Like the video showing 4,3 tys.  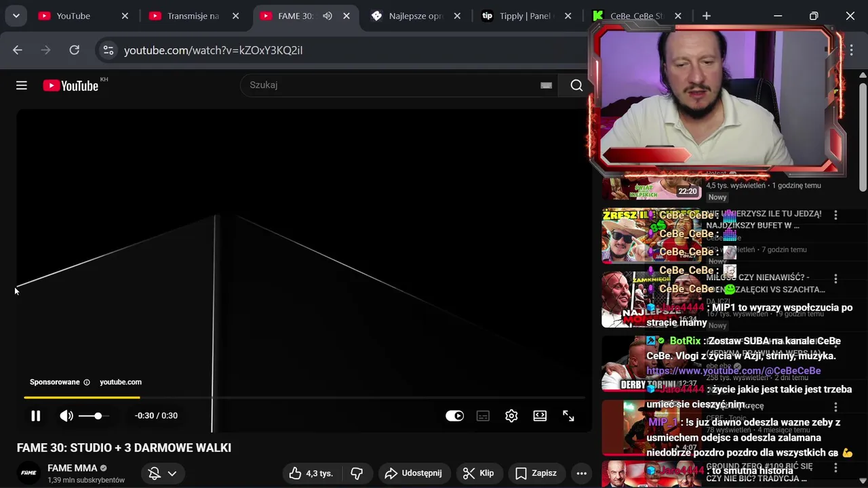coord(311,473)
